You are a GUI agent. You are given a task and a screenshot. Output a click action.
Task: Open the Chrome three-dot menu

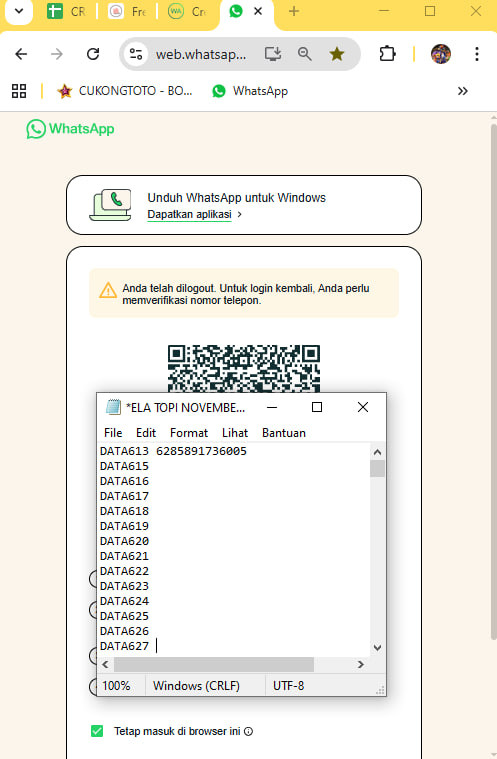477,54
